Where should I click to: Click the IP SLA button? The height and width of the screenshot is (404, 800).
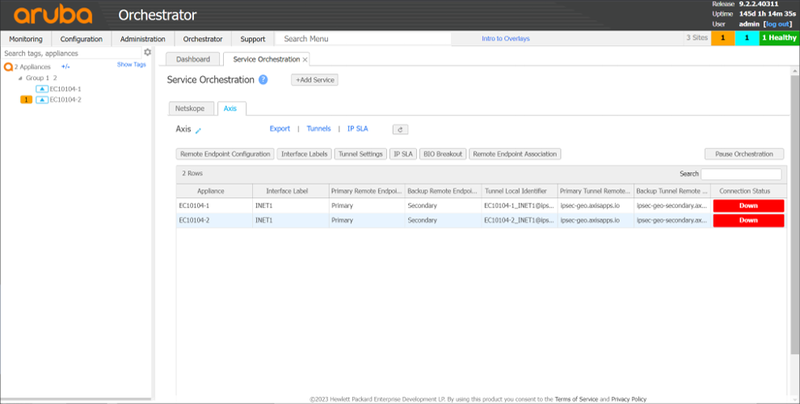pos(403,154)
